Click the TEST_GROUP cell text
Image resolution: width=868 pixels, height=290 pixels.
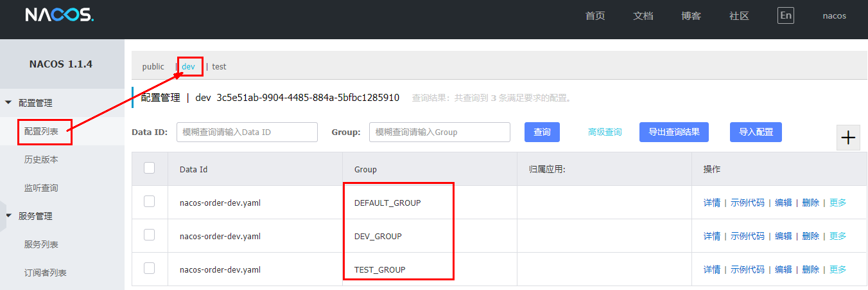pos(380,269)
